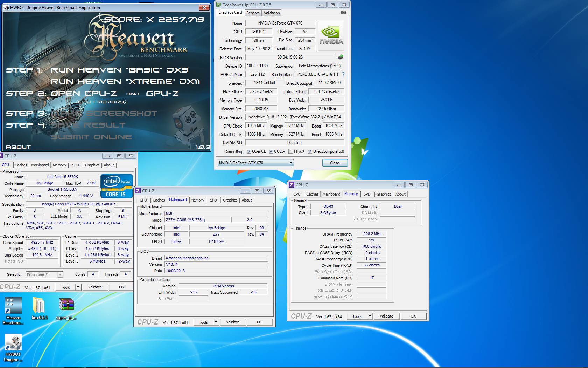588x368 pixels.
Task: Open the super pi archive icon
Action: pos(66,309)
